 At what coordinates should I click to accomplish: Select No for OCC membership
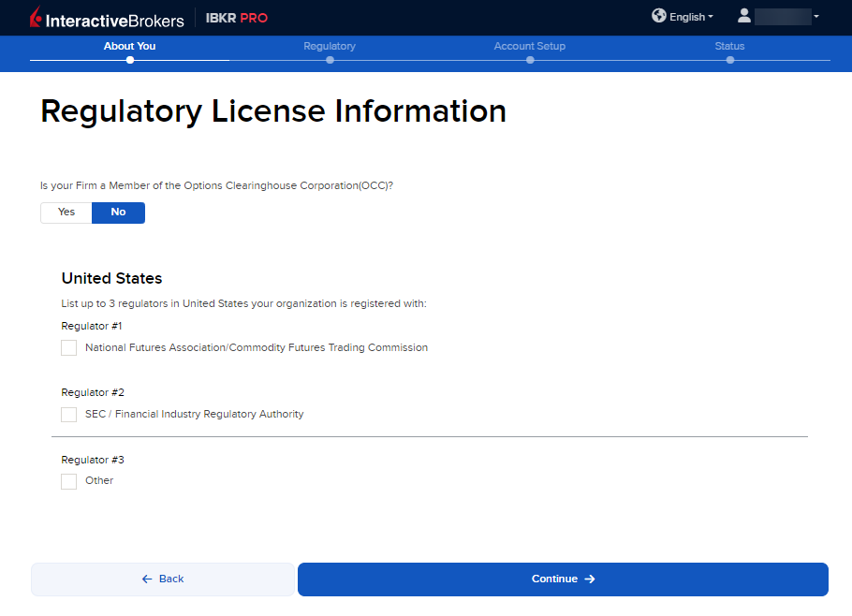click(x=118, y=213)
